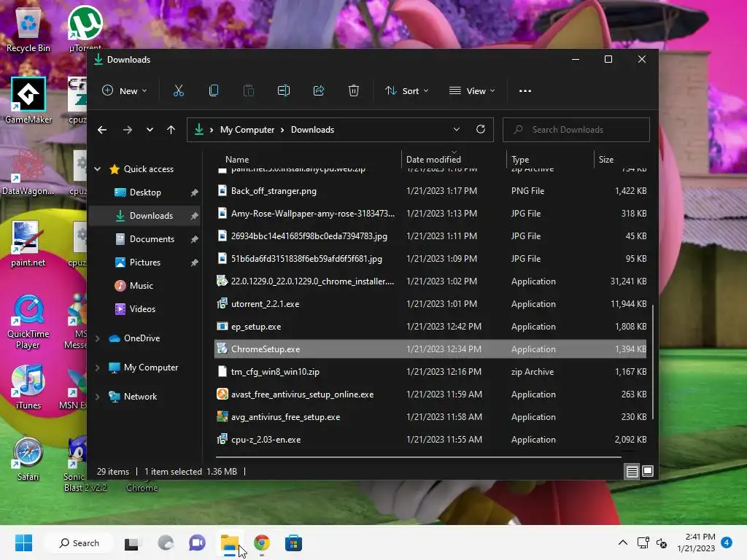This screenshot has width=747, height=560.
Task: Select Back_off_stranger.png file
Action: (430, 191)
